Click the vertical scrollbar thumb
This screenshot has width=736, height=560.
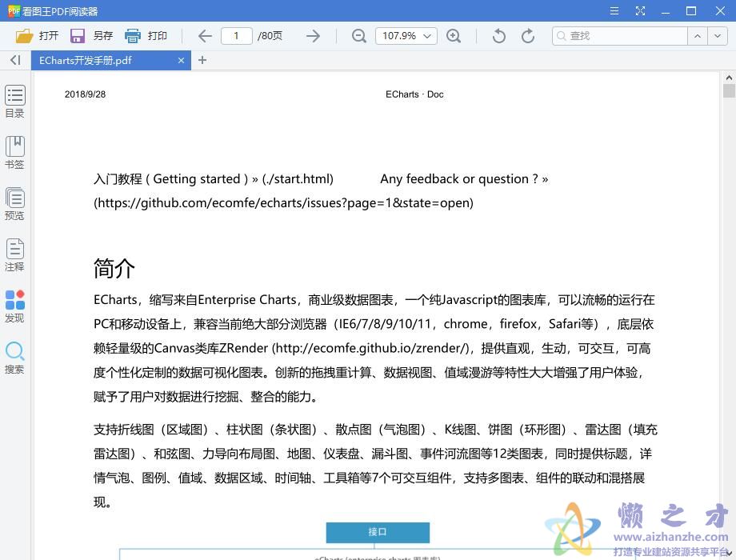point(729,90)
